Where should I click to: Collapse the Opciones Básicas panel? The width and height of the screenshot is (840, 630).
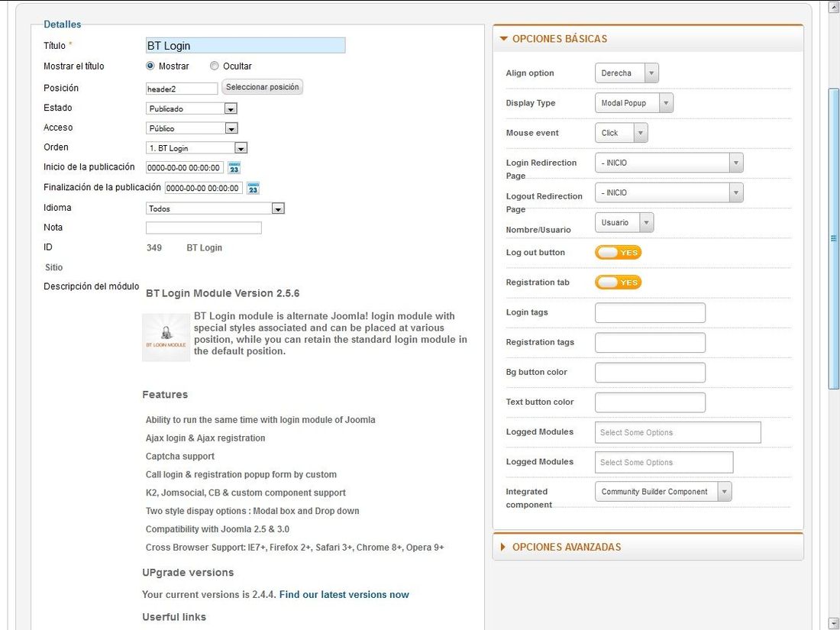point(648,39)
